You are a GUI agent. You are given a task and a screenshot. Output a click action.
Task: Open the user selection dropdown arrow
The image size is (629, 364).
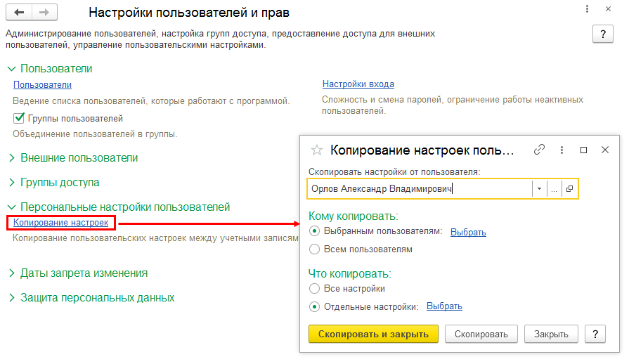point(538,189)
